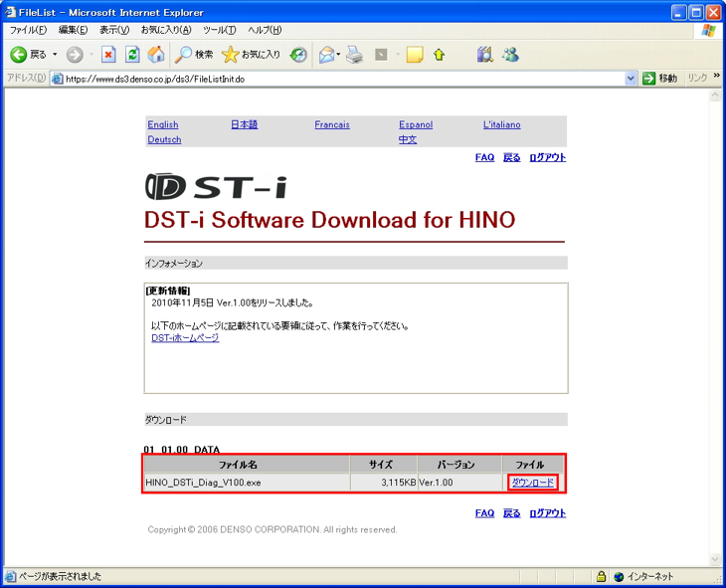Switch language to L'italiano
The width and height of the screenshot is (726, 588).
pyautogui.click(x=502, y=124)
